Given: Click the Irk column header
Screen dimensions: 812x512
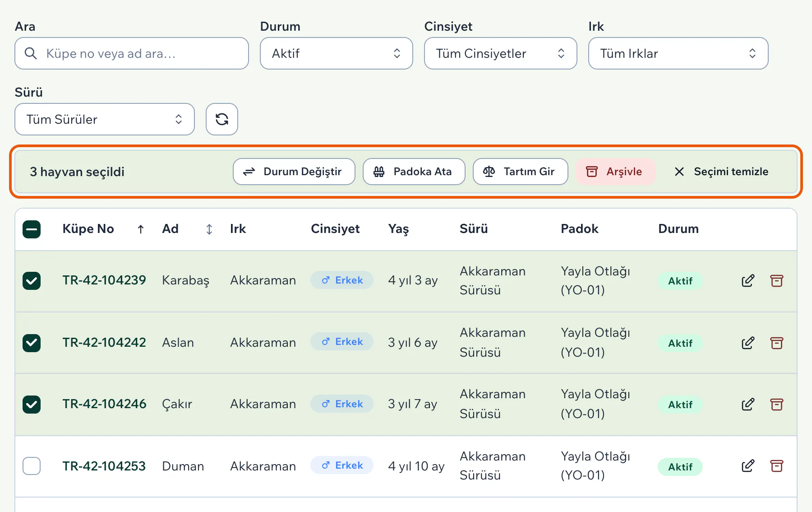Looking at the screenshot, I should click(x=238, y=229).
